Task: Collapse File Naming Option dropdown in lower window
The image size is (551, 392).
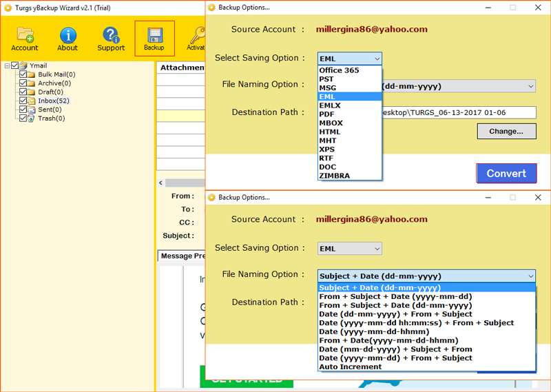Action: [x=426, y=276]
